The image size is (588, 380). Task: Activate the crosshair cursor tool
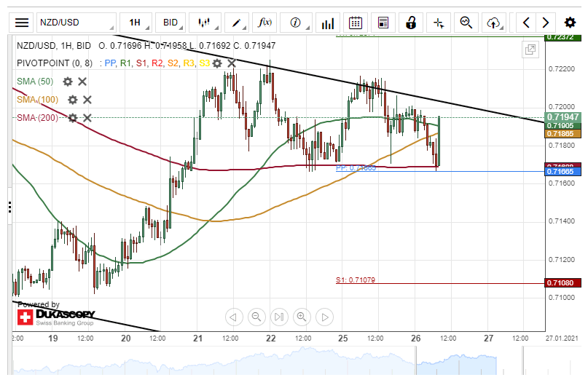[x=439, y=23]
